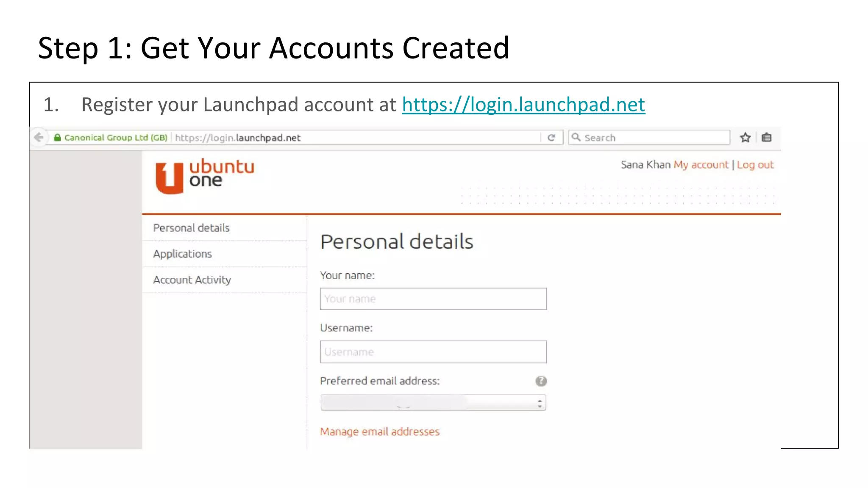The image size is (868, 488).
Task: Open the bookmarks list icon
Action: pos(766,137)
